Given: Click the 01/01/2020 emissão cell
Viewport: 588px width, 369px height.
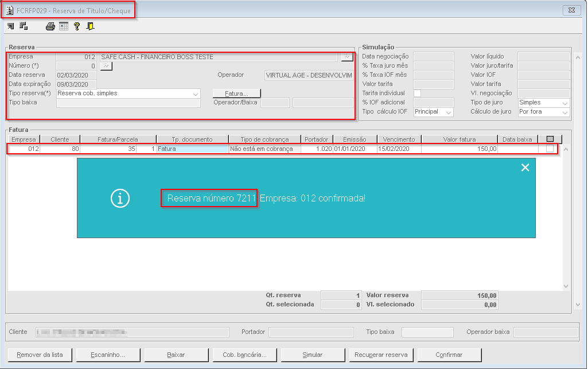Looking at the screenshot, I should coord(355,149).
